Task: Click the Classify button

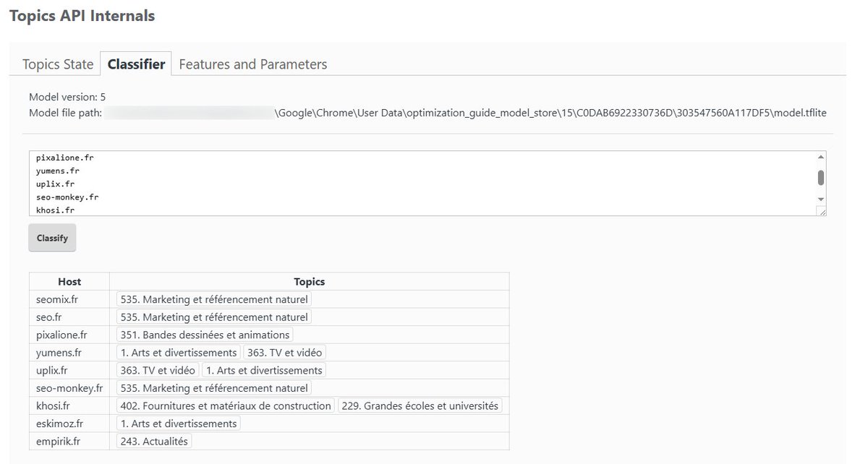Action: tap(52, 238)
